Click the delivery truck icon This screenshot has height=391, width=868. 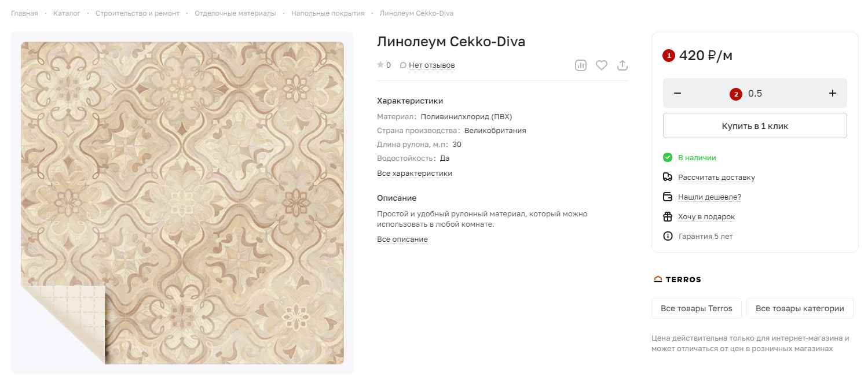668,177
